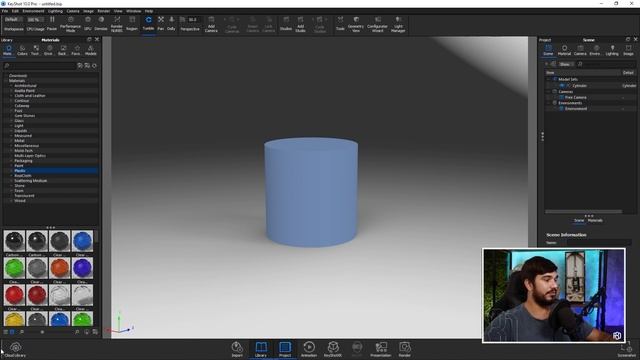Pick the orange plastic material thumbnail
Image resolution: width=640 pixels, height=360 pixels.
coord(60,268)
